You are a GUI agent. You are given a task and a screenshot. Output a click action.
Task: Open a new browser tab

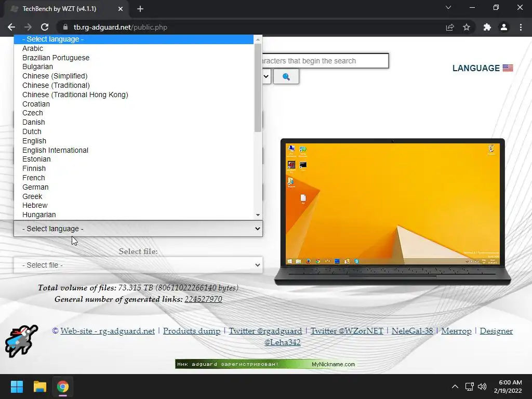tap(140, 9)
